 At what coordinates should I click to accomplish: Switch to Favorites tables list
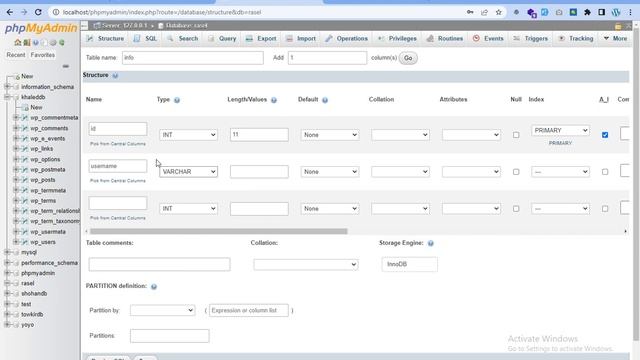[42, 55]
